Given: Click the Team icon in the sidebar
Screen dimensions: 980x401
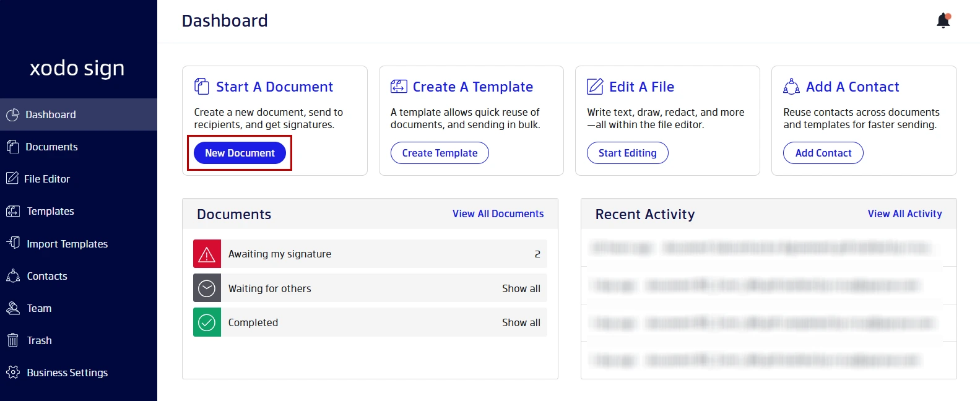Looking at the screenshot, I should point(13,308).
